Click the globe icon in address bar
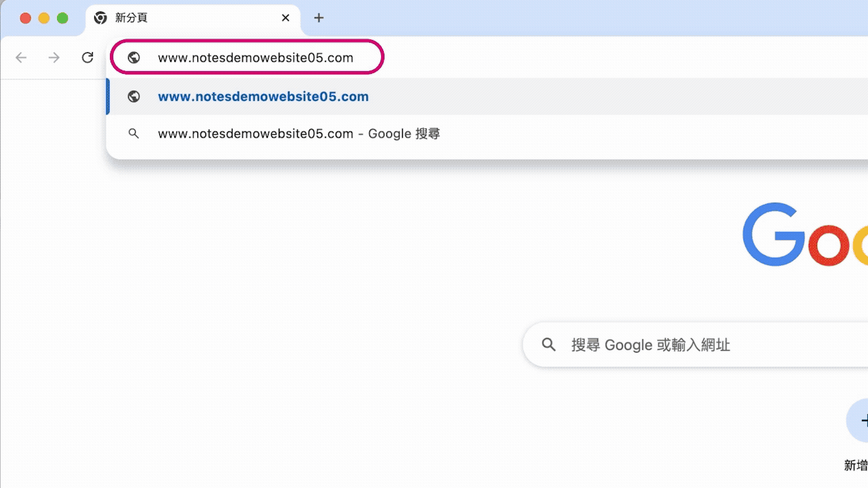Image resolution: width=868 pixels, height=488 pixels. [x=134, y=58]
